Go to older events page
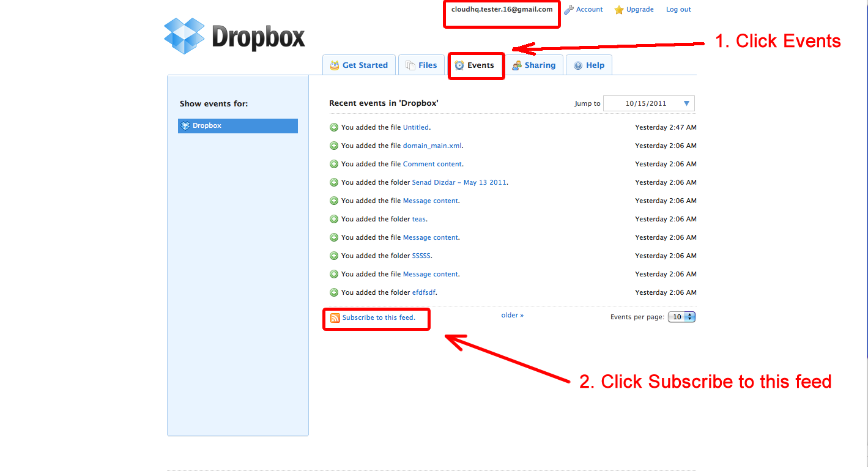The image size is (868, 474). (x=513, y=315)
